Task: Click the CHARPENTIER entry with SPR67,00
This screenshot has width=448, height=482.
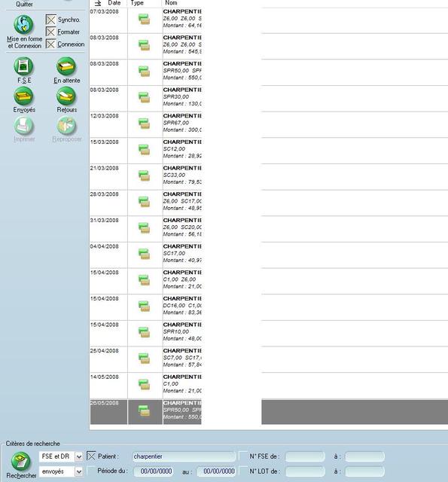Action: tap(182, 123)
